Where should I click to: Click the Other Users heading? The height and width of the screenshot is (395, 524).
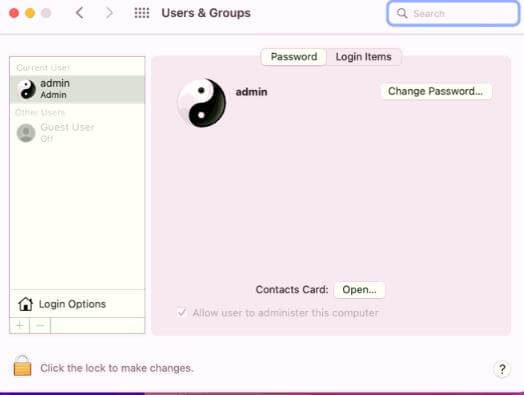coord(40,112)
